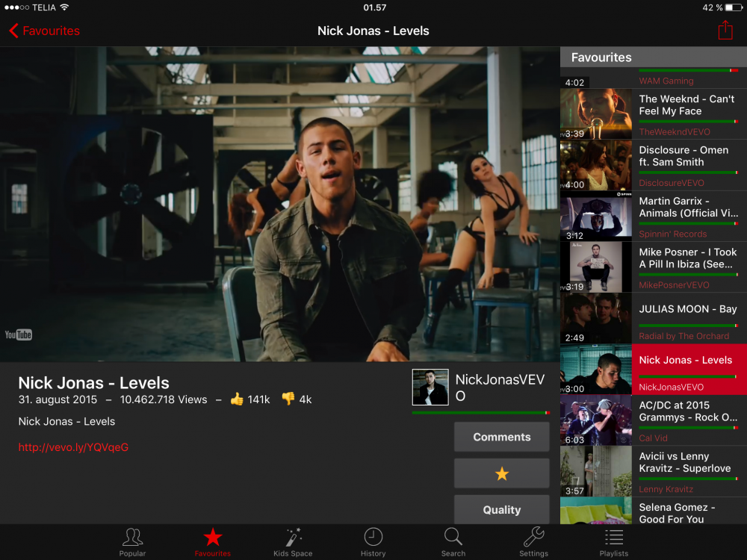Click the Comments button
Screen dimensions: 747x560
click(502, 437)
